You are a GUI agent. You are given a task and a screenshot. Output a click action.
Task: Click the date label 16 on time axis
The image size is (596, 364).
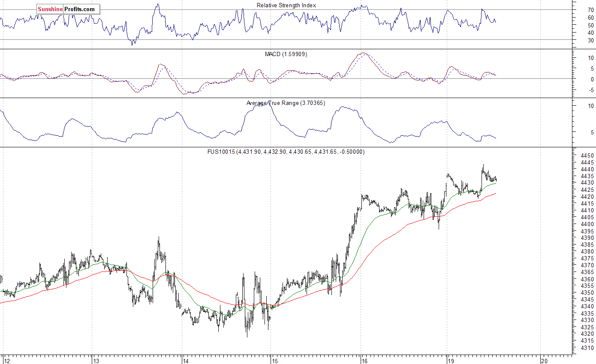pyautogui.click(x=364, y=361)
